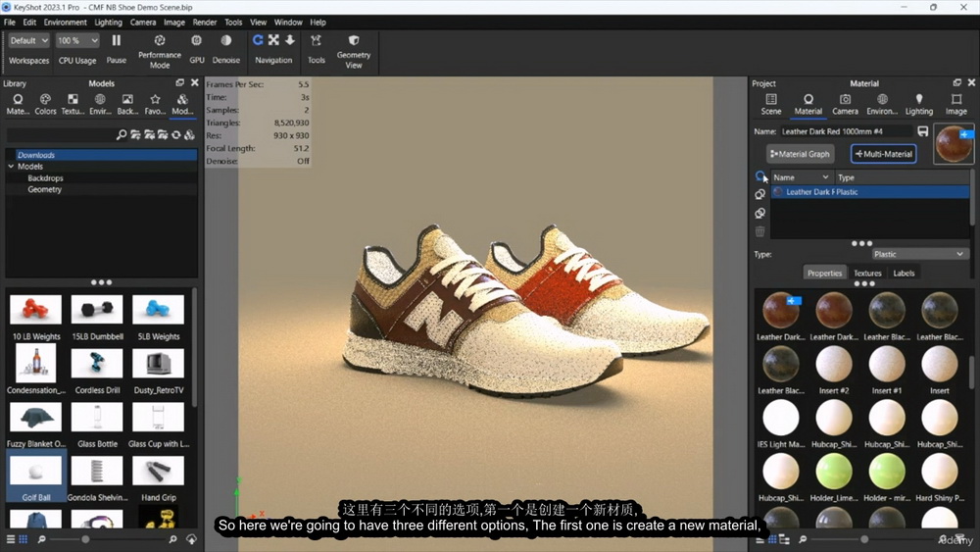Open the CPU Usage 100% dropdown

click(77, 40)
